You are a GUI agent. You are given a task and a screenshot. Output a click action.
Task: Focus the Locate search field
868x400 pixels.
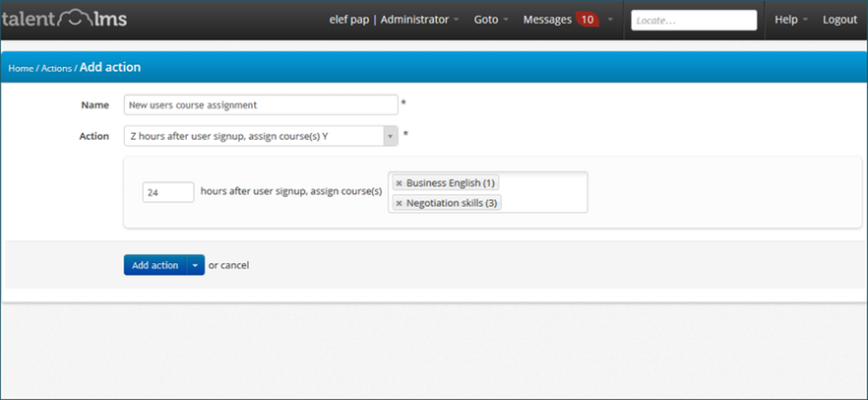694,21
